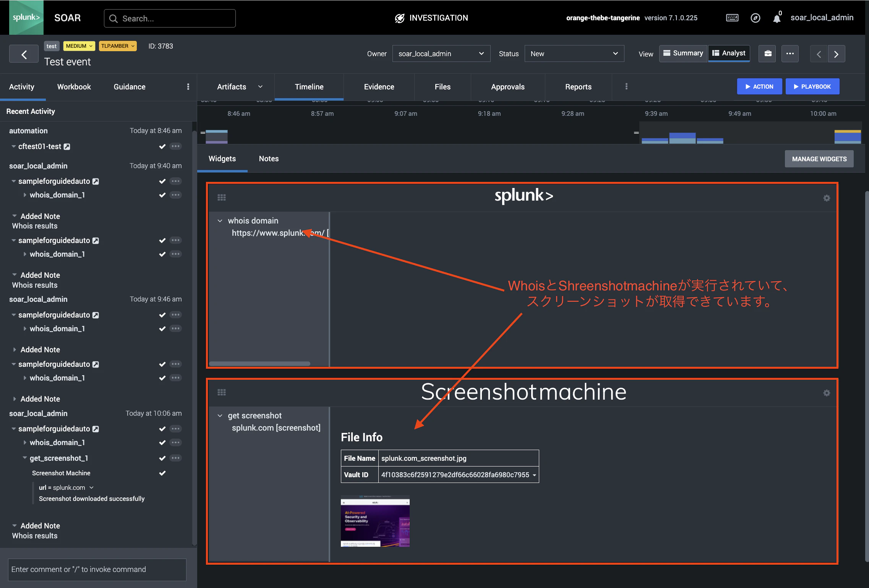Open the Owner dropdown
Image resolution: width=869 pixels, height=588 pixels.
click(x=441, y=54)
